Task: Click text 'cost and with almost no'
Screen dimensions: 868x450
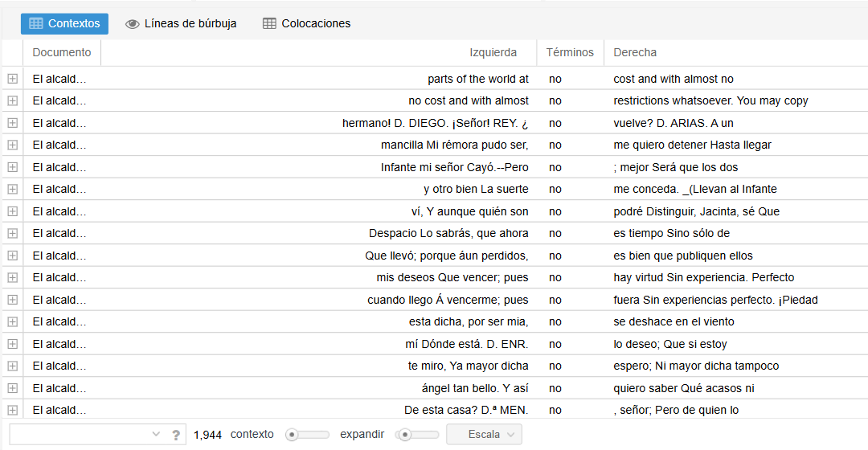Action: [674, 79]
